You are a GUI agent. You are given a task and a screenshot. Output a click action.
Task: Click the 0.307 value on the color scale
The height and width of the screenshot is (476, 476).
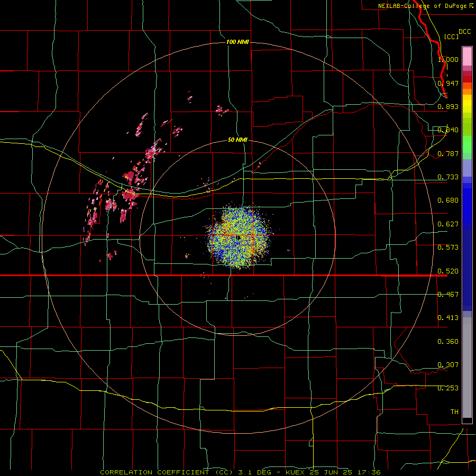[448, 365]
